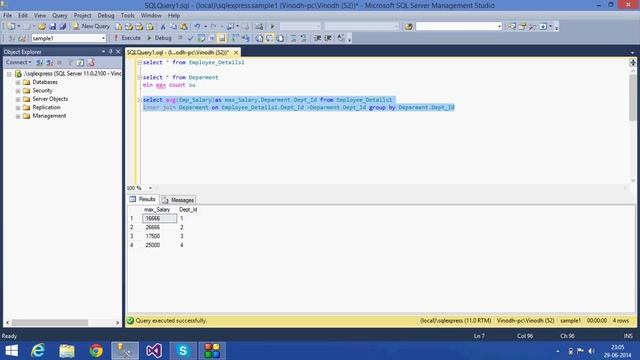
Task: Click the Refresh icon in Object Explorer toolbar
Action: pyautogui.click(x=80, y=62)
